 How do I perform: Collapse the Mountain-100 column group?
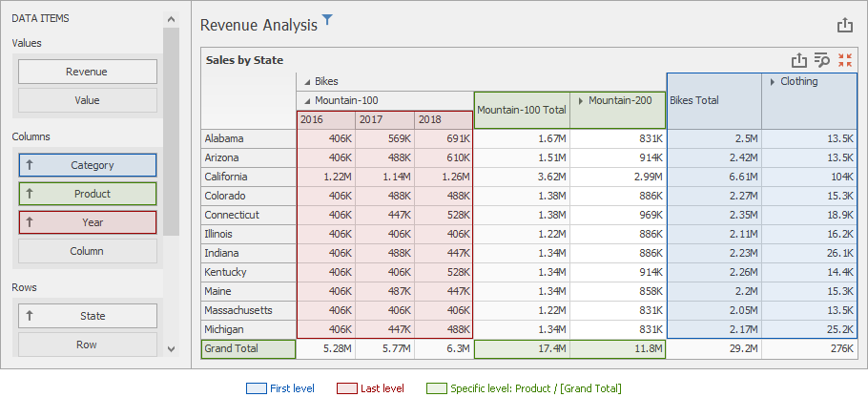click(x=307, y=100)
